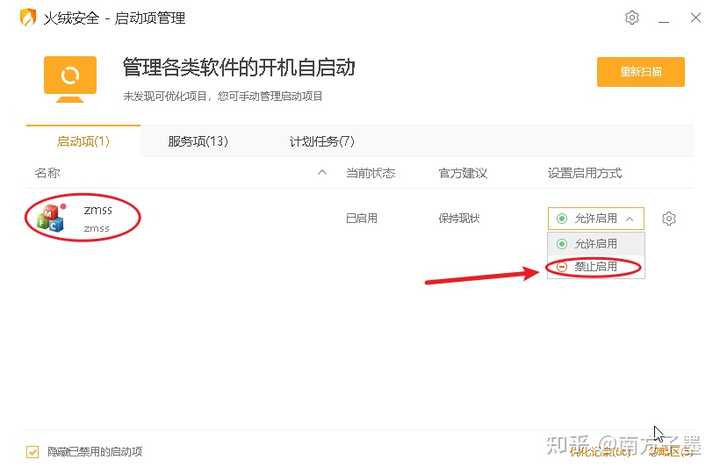Collapse the 允许启用 dropdown for zmss
This screenshot has width=720, height=474.
point(596,218)
